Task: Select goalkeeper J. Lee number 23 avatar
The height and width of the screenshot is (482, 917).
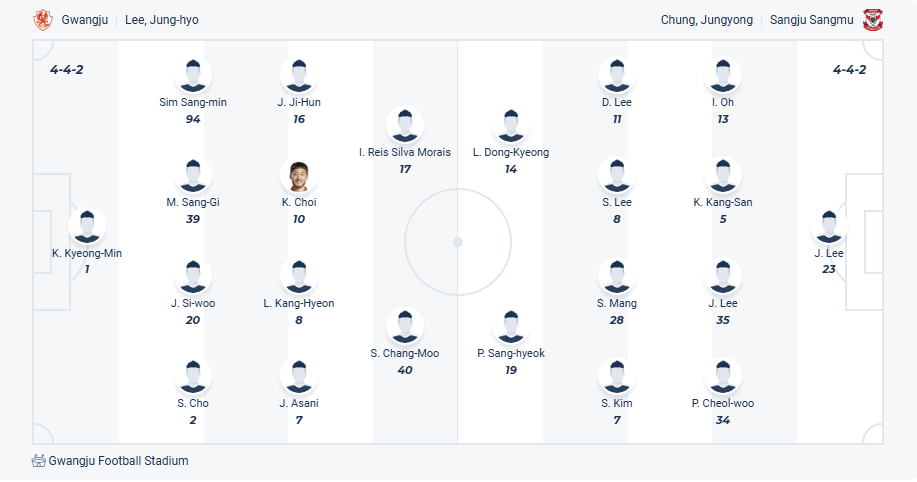Action: coord(828,227)
